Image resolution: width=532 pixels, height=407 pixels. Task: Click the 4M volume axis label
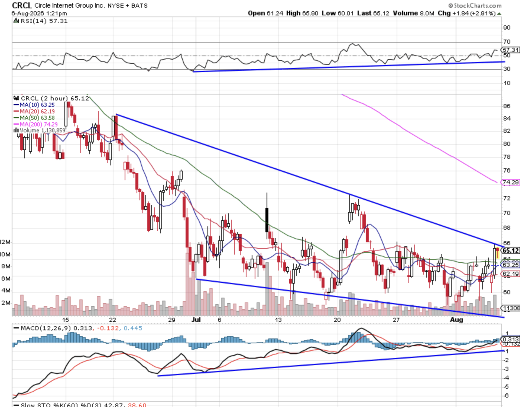click(6, 290)
